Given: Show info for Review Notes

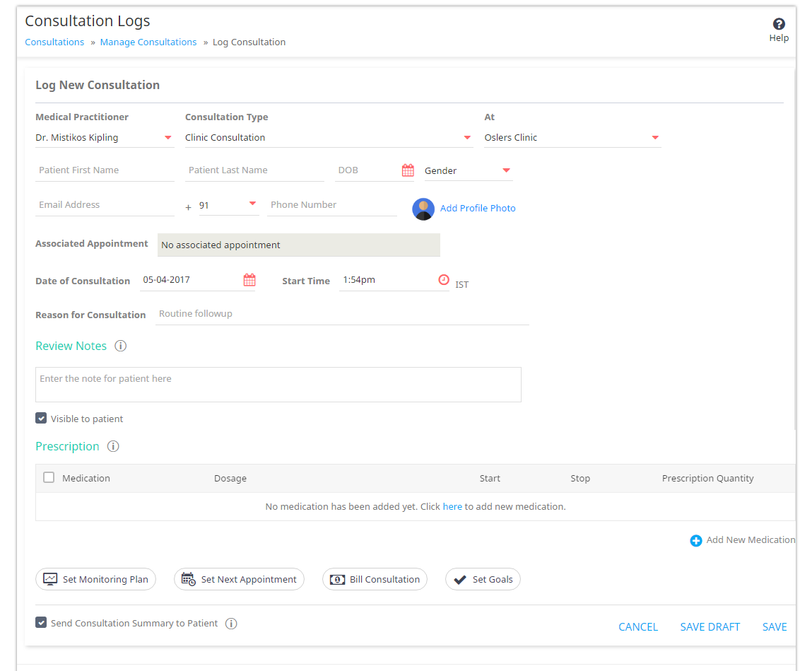Looking at the screenshot, I should coord(121,346).
